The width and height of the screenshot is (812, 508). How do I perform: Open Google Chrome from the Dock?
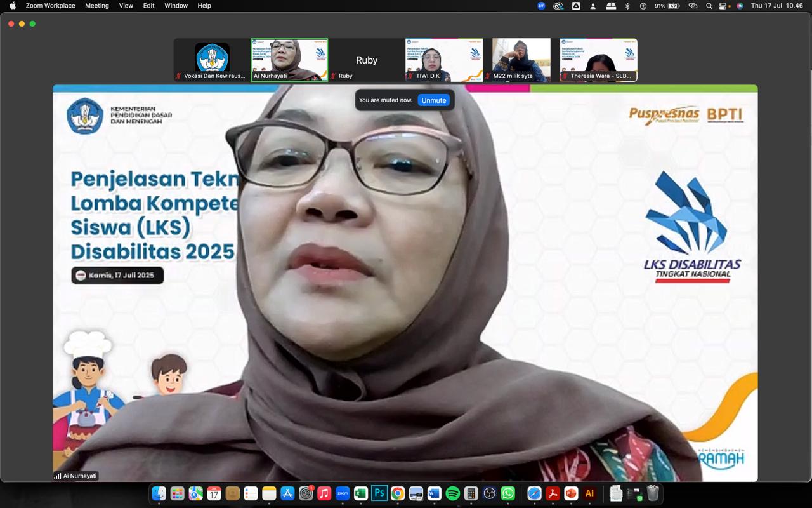tap(398, 493)
